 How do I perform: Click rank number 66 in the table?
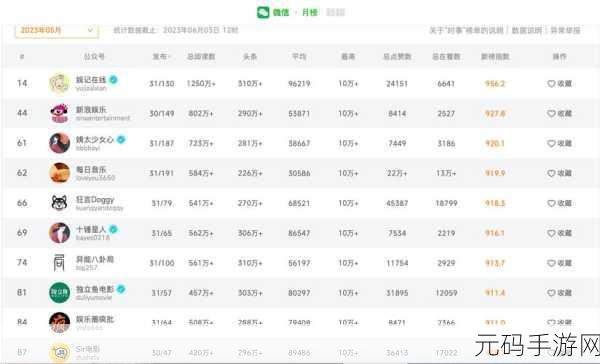tap(22, 203)
